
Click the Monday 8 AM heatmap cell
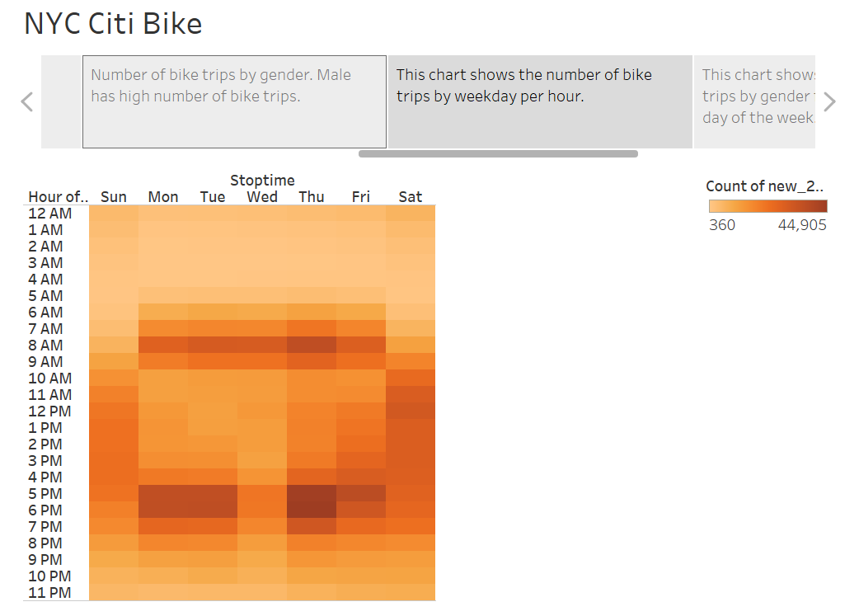pyautogui.click(x=163, y=345)
